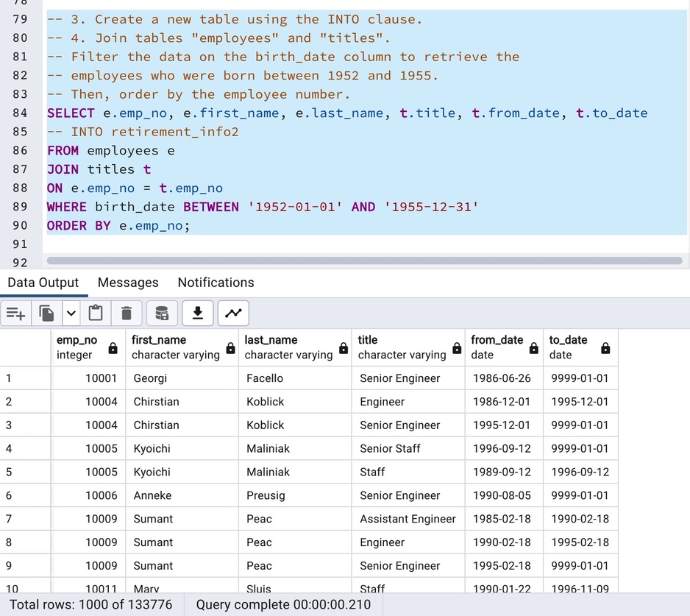The width and height of the screenshot is (690, 616).
Task: Click the from_date column lock icon
Action: [534, 348]
